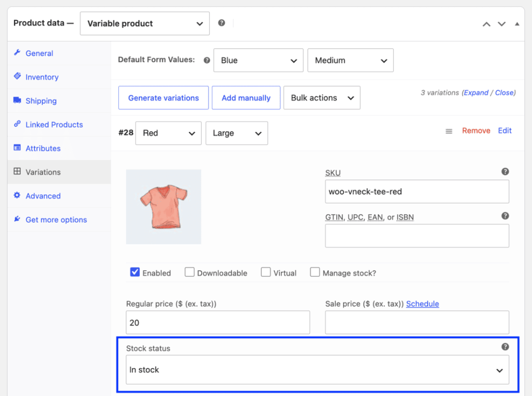Image resolution: width=532 pixels, height=396 pixels.
Task: Click the Attributes list icon
Action: [x=17, y=148]
